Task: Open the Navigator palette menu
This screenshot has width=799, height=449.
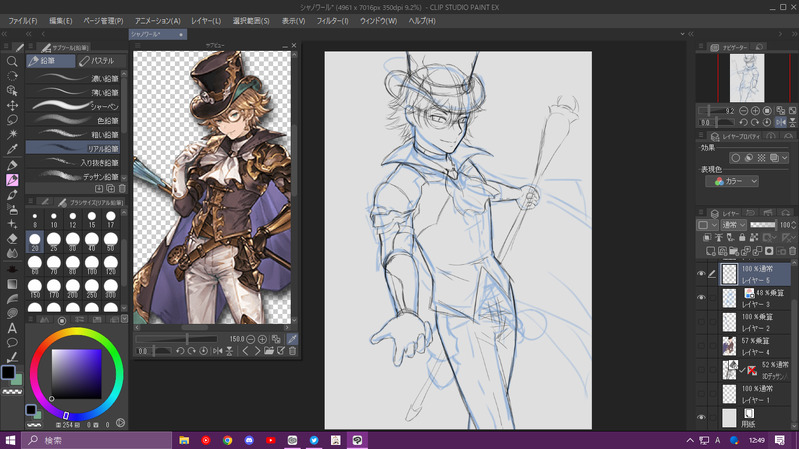Action: tap(700, 46)
